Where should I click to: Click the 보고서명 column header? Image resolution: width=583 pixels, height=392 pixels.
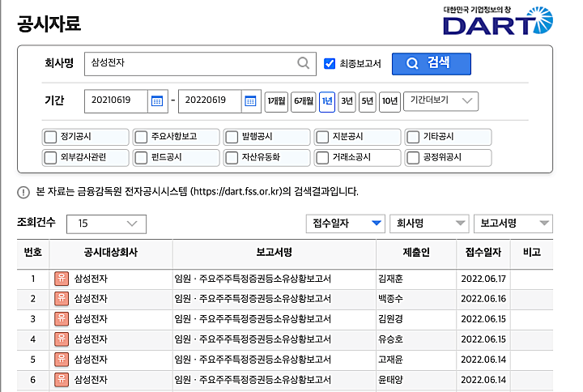pos(274,253)
